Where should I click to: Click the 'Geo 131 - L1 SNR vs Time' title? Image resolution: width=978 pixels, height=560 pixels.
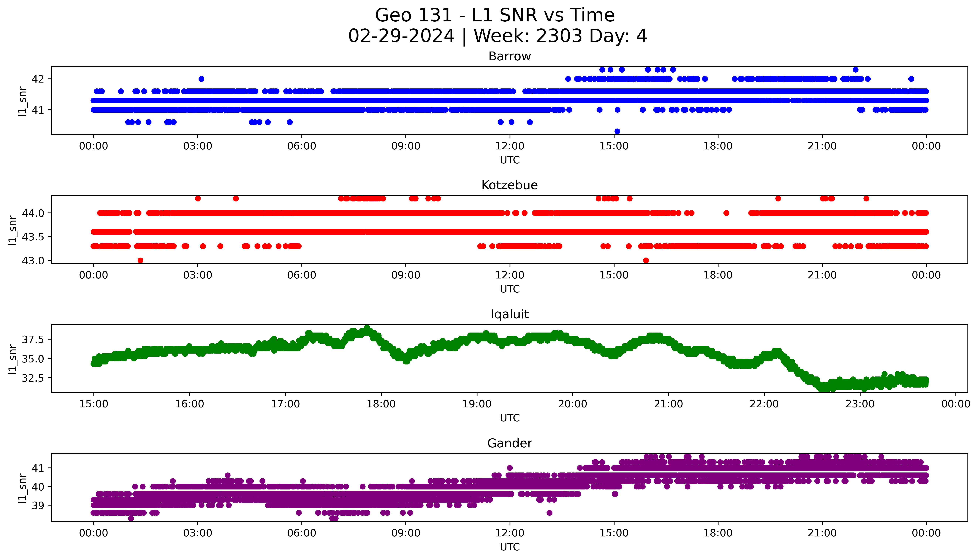pyautogui.click(x=495, y=15)
